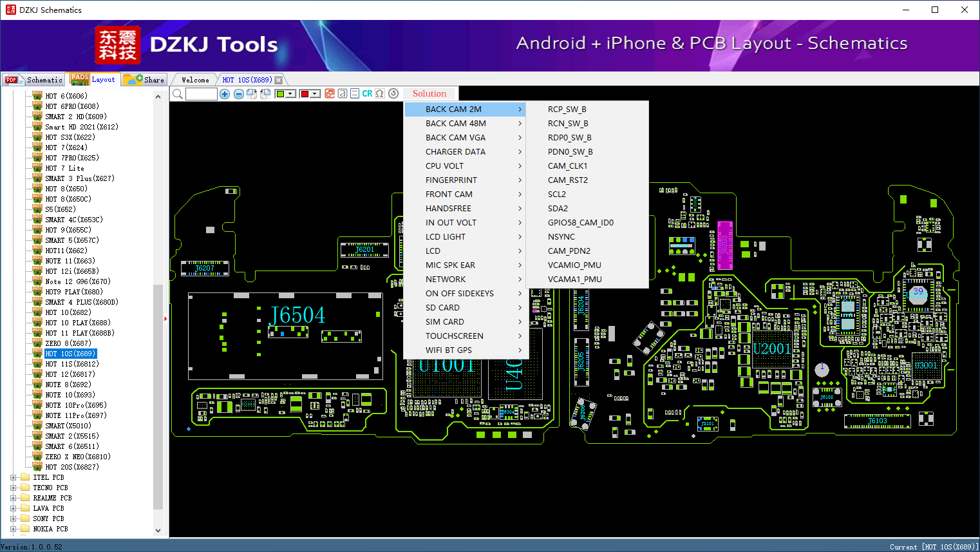Click the U2001 chip on layout

tap(771, 348)
